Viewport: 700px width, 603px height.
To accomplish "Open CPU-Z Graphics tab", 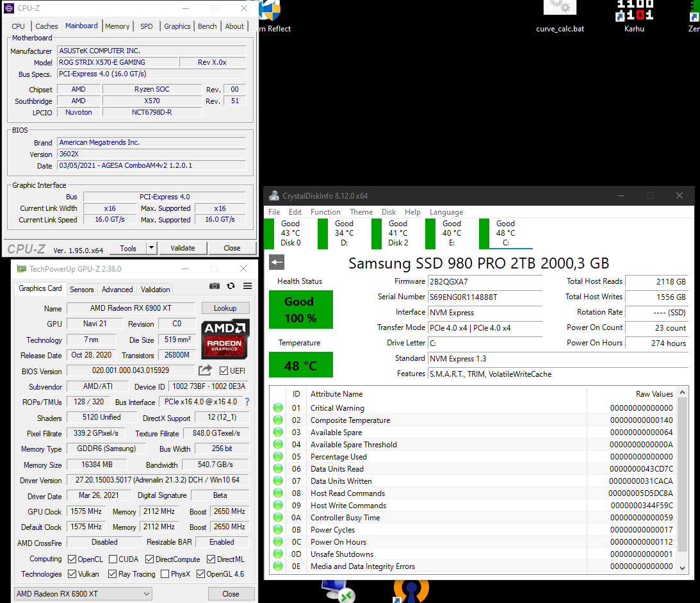I will [177, 26].
